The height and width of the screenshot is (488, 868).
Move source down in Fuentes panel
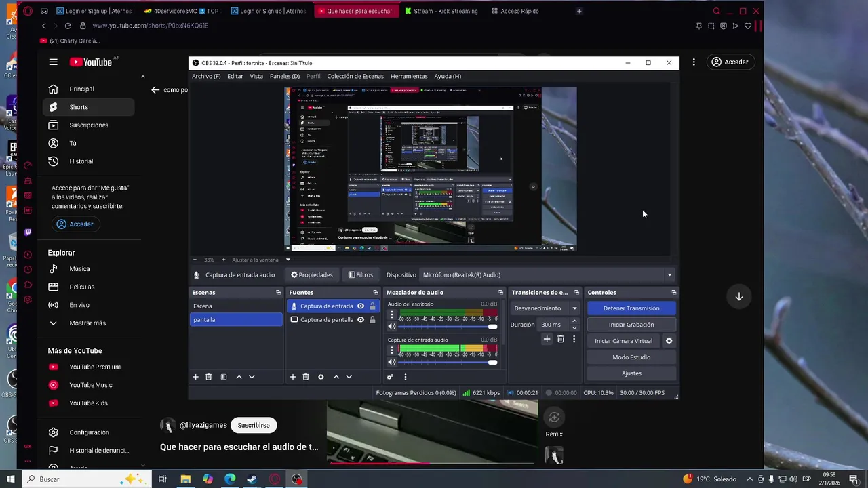pyautogui.click(x=349, y=377)
